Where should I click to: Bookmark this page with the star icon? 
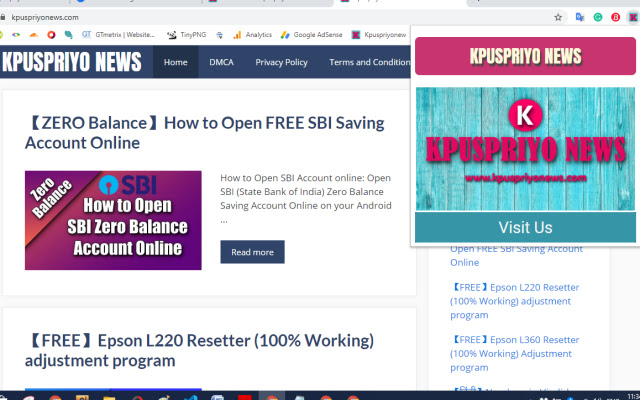pyautogui.click(x=558, y=17)
